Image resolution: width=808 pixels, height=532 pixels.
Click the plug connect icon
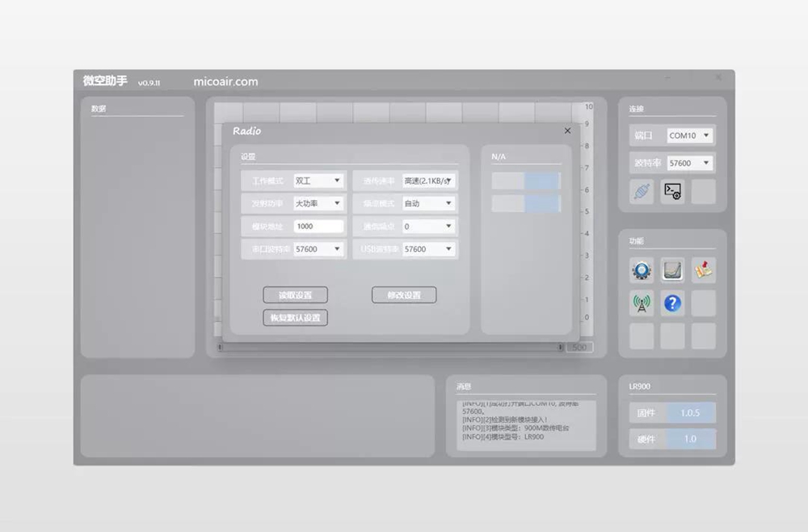pyautogui.click(x=642, y=192)
